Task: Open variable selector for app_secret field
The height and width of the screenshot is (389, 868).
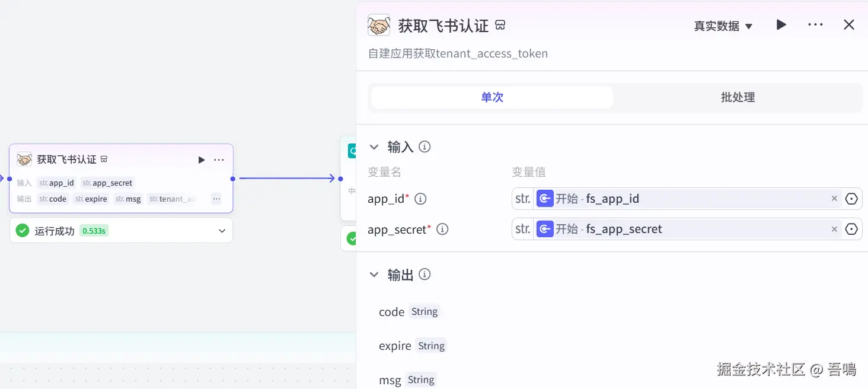Action: (851, 229)
